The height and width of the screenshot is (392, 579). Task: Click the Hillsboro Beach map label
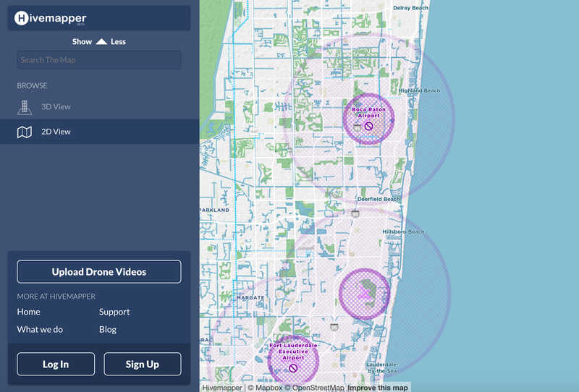point(403,232)
